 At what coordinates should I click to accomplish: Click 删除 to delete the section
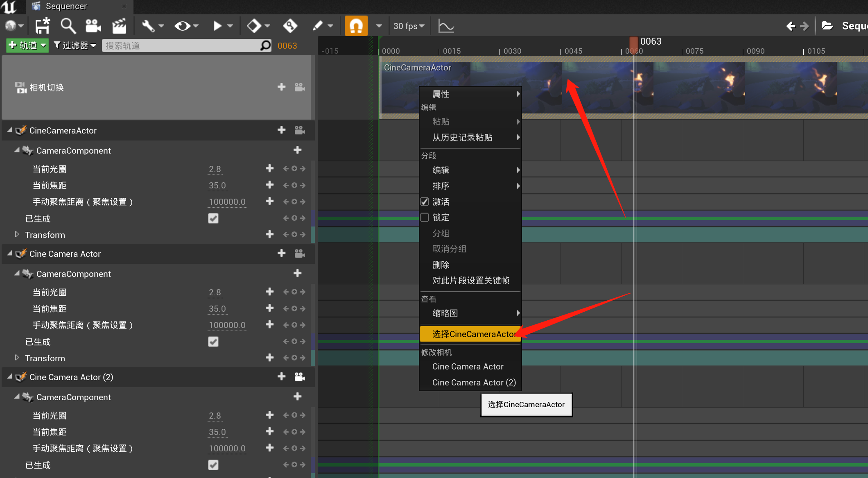[x=441, y=265]
